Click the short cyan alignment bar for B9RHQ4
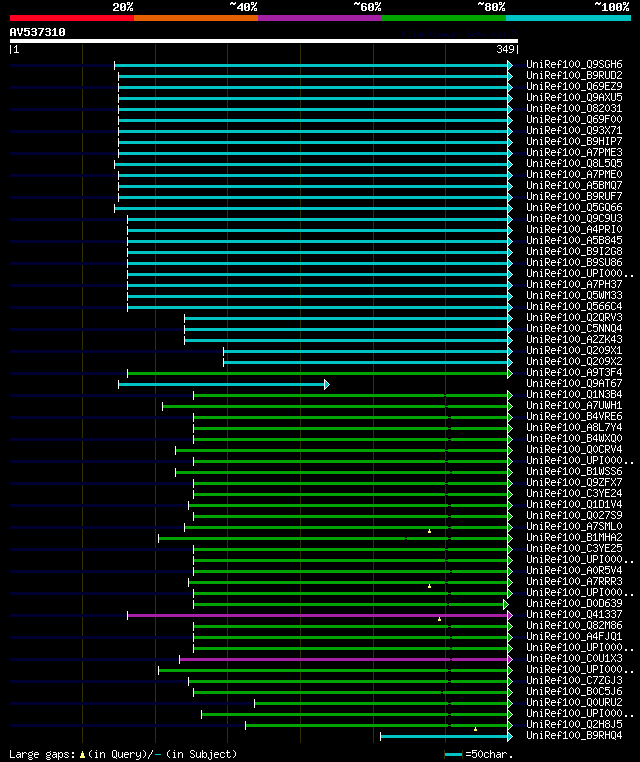640x762 pixels. pyautogui.click(x=446, y=737)
